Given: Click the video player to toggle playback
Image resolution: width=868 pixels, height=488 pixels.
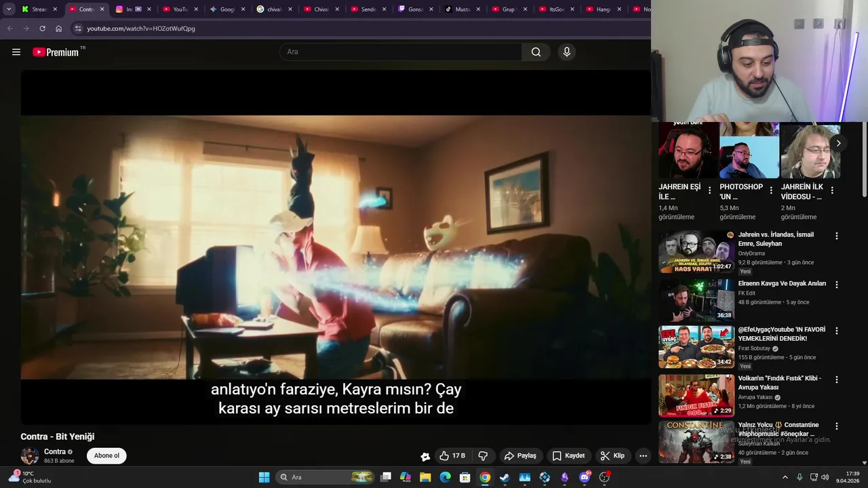Looking at the screenshot, I should [x=336, y=247].
